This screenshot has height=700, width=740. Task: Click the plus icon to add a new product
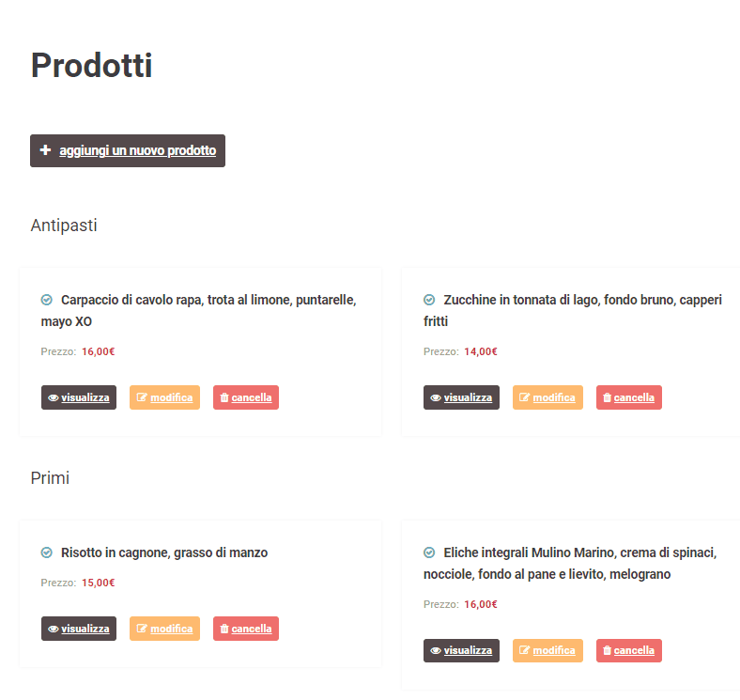click(x=45, y=150)
